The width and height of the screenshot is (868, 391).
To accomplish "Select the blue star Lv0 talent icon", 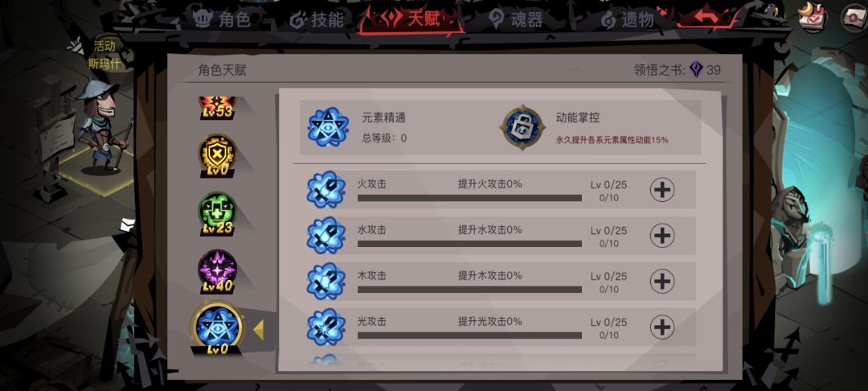I will [218, 329].
